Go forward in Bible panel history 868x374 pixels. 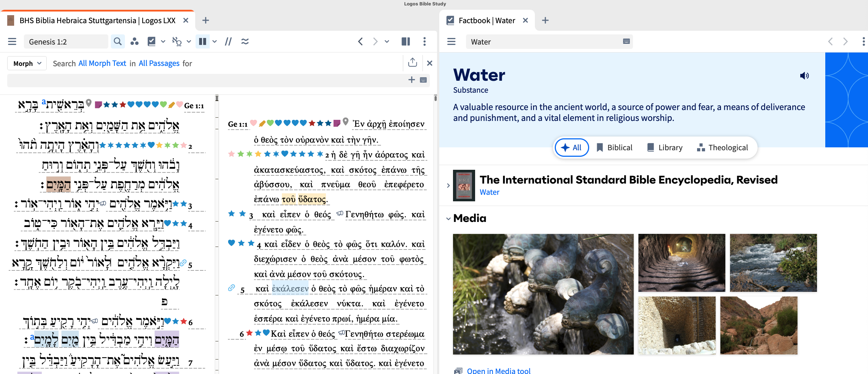pos(375,42)
